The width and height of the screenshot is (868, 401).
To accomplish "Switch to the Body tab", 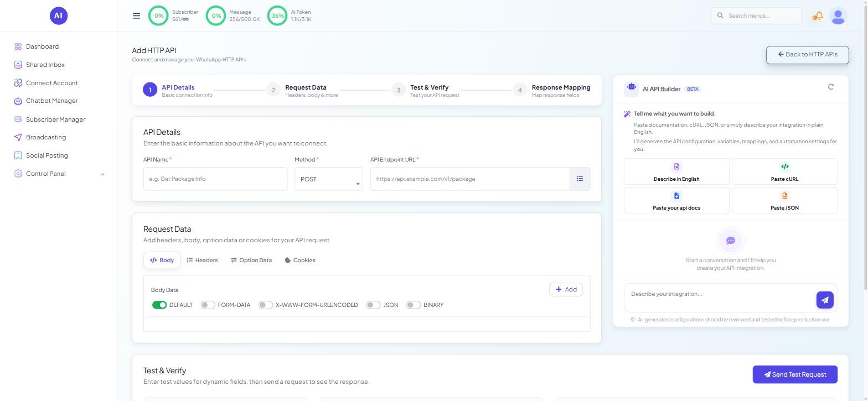I will pos(162,260).
